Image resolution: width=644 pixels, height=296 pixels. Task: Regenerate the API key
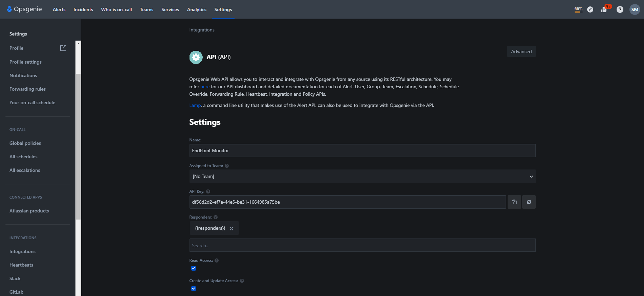529,202
